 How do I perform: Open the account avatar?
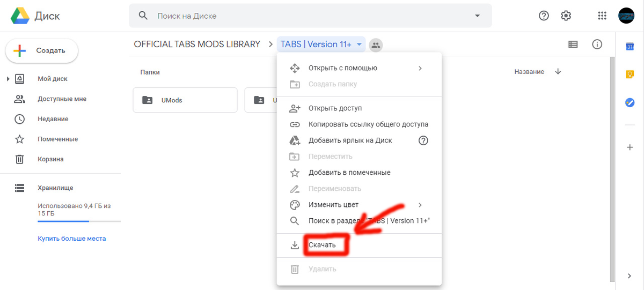tap(627, 16)
